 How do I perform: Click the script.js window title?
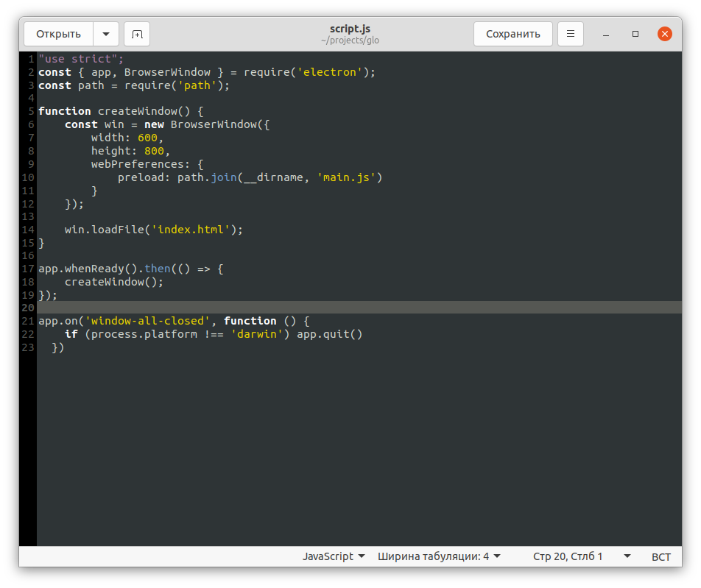click(x=350, y=29)
